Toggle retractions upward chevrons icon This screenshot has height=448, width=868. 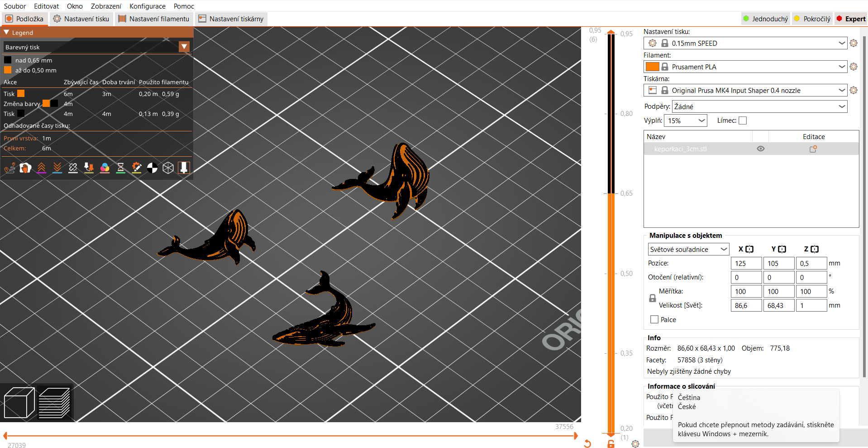tap(41, 168)
